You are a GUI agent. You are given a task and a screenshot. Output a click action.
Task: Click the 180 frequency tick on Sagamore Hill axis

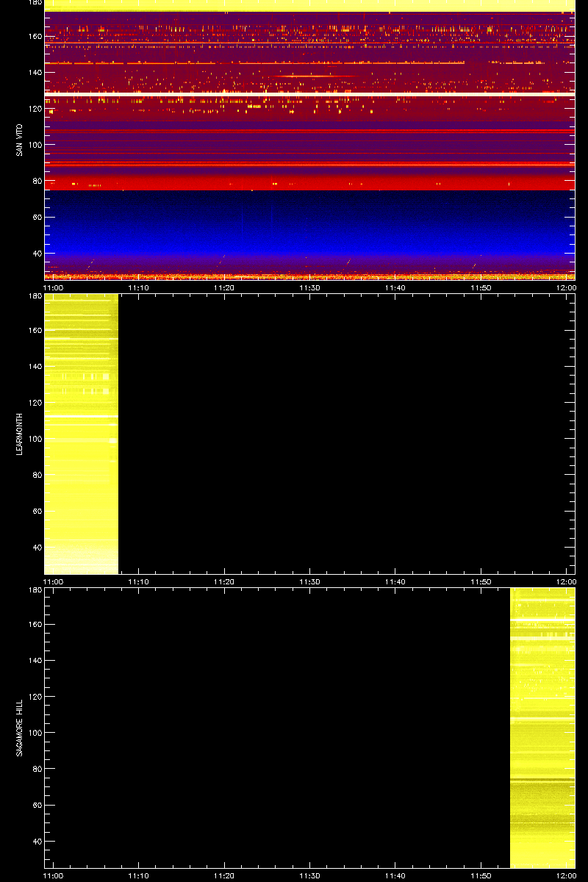(34, 590)
